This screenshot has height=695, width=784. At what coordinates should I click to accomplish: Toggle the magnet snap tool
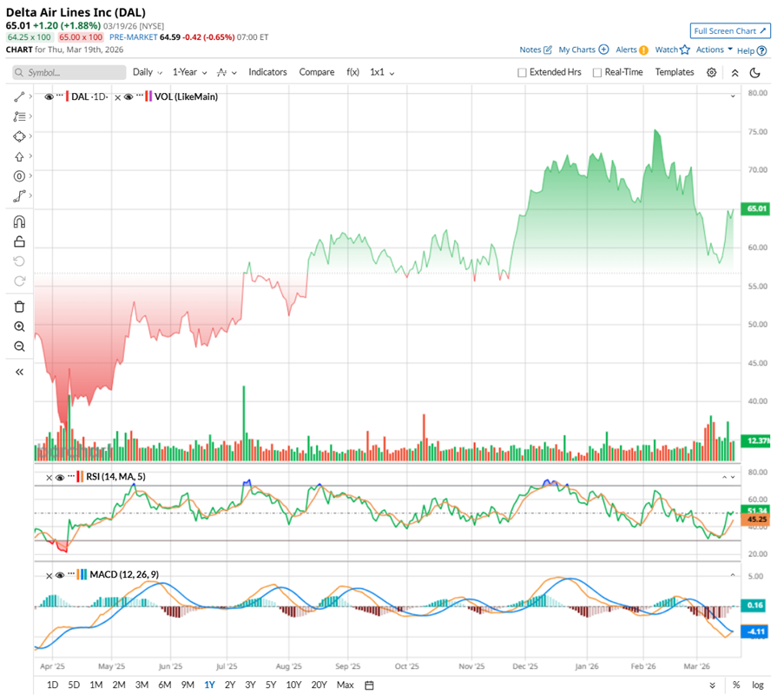click(19, 222)
